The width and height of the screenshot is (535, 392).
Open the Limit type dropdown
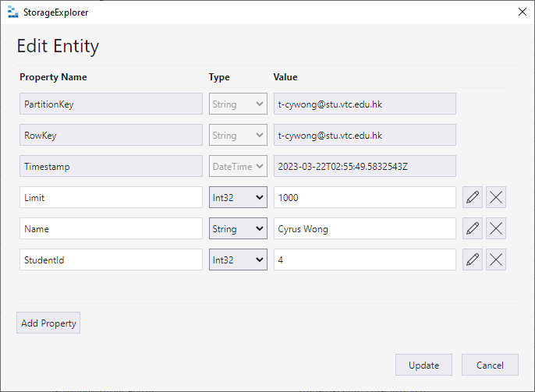click(238, 197)
